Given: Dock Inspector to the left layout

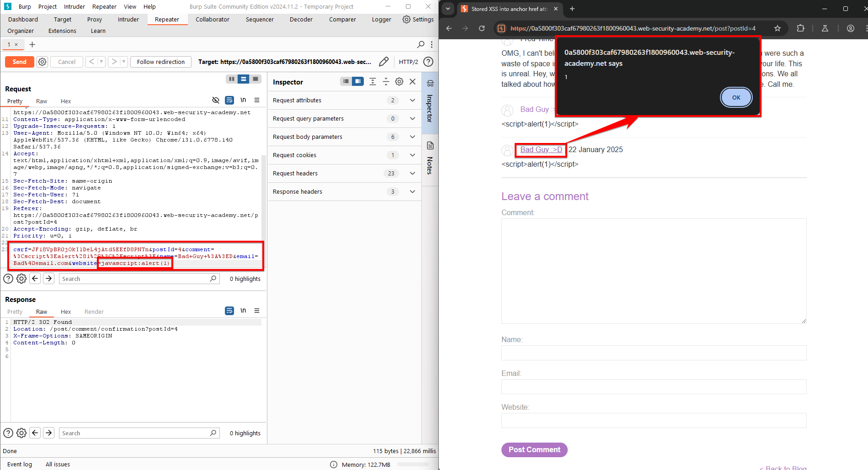Looking at the screenshot, I should coord(346,81).
